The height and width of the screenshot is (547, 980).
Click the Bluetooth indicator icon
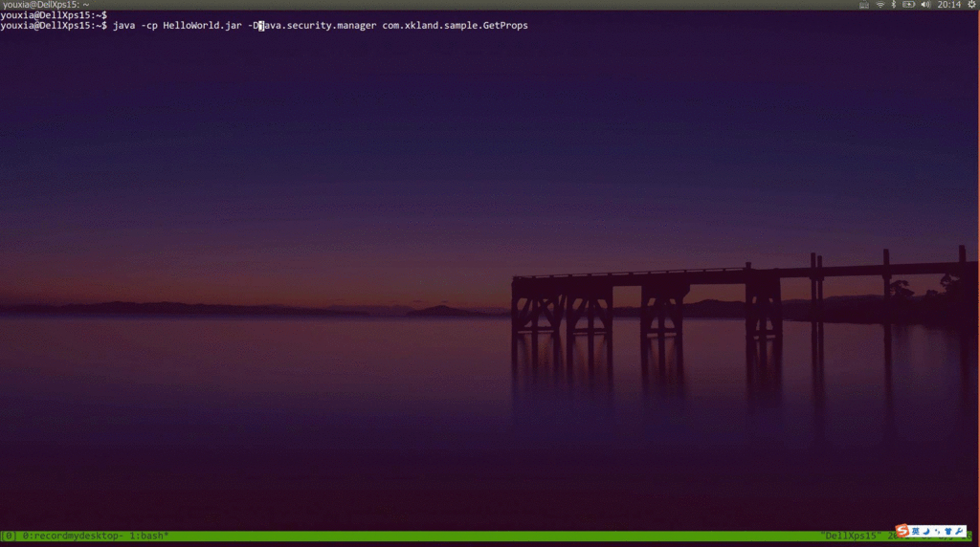(893, 5)
